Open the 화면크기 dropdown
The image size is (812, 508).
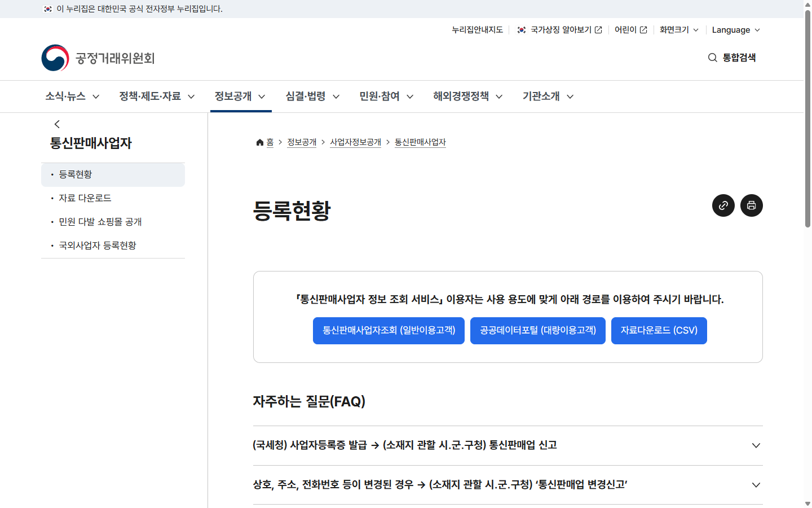tap(679, 30)
